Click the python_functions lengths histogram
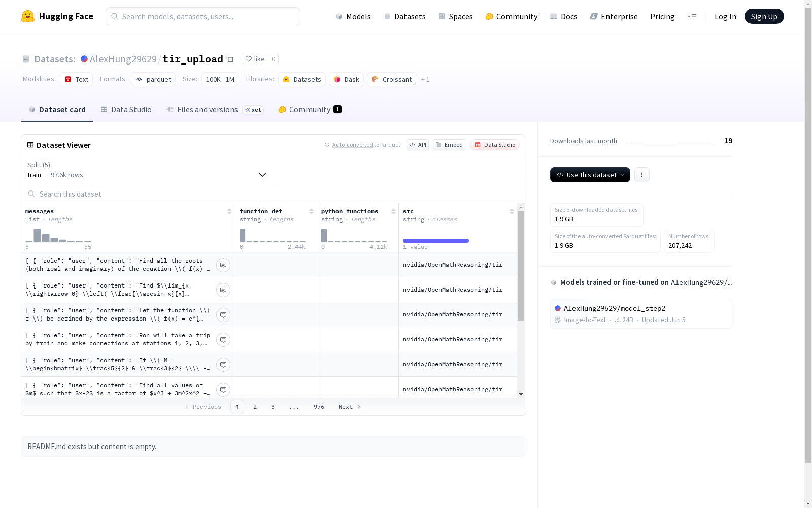Viewport: 812px width, 508px height. pyautogui.click(x=354, y=235)
